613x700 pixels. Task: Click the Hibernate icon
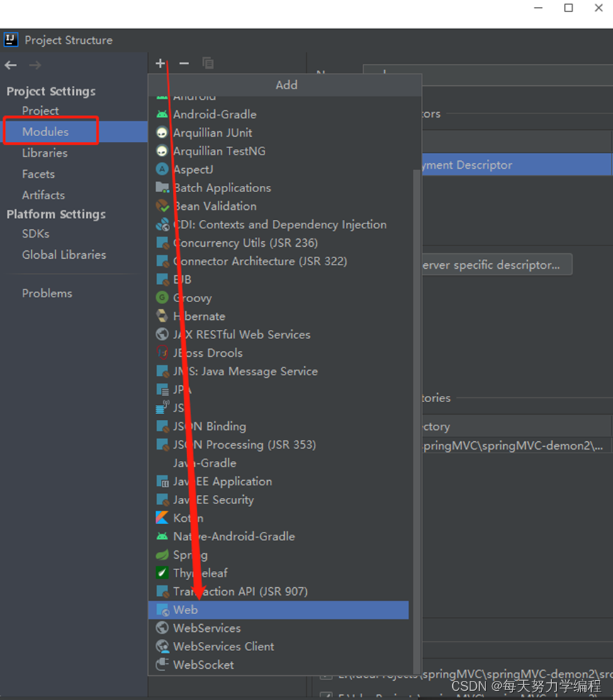pos(162,316)
